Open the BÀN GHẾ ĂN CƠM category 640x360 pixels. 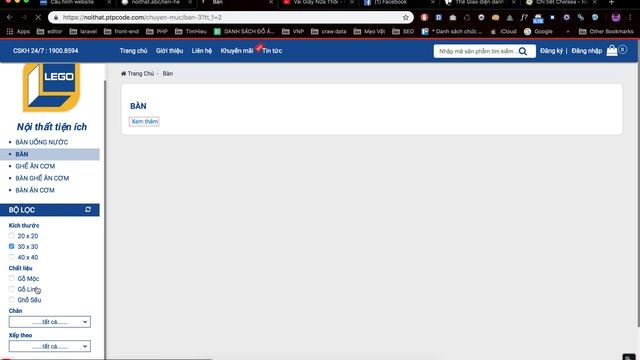coord(42,178)
